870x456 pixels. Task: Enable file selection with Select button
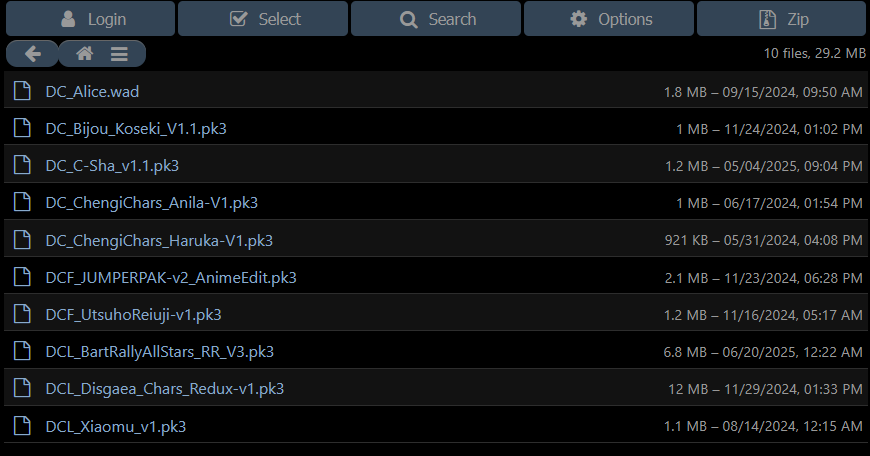coord(263,19)
